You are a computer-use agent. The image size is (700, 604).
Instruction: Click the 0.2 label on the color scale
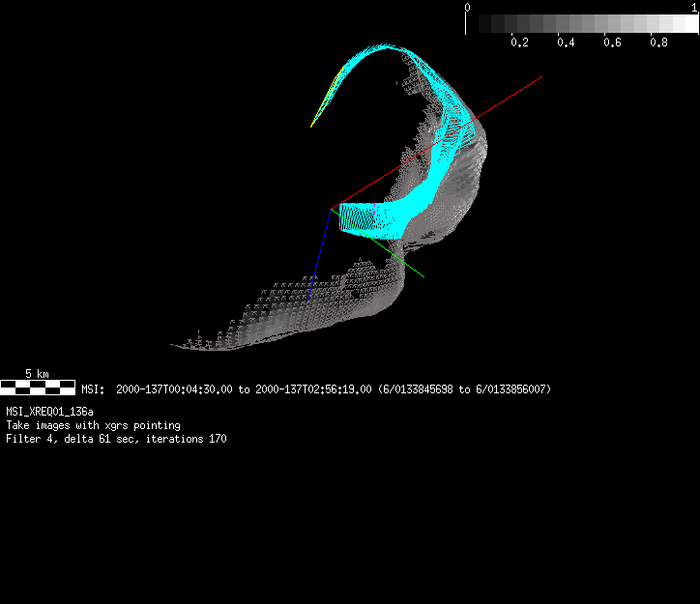(519, 43)
